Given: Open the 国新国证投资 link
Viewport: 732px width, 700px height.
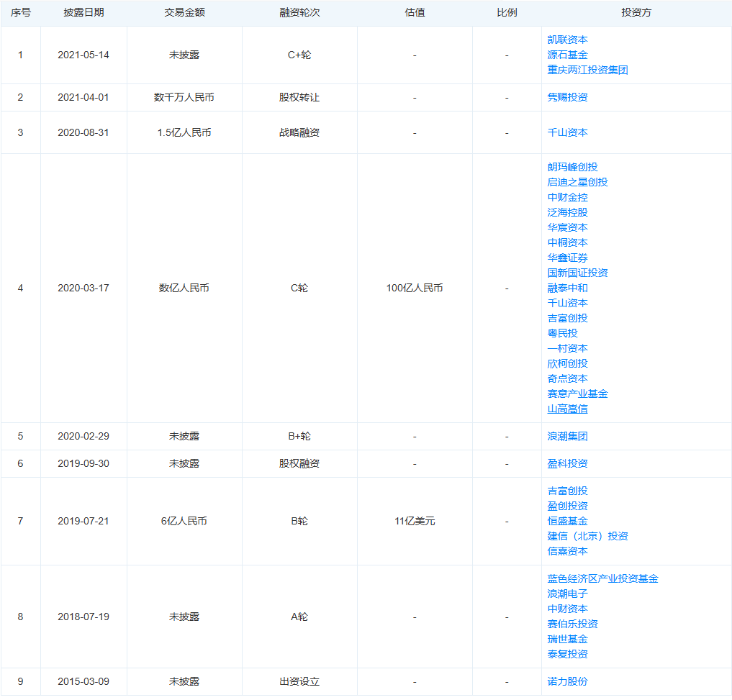Looking at the screenshot, I should point(577,273).
